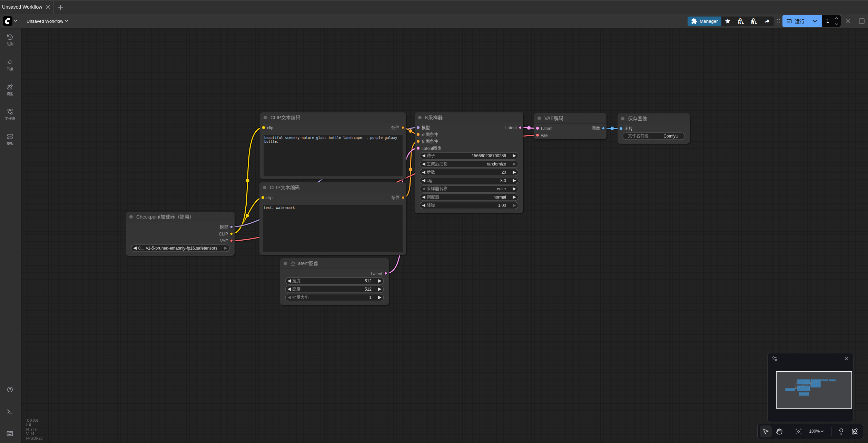
Task: Click the share arrow icon
Action: click(x=767, y=21)
